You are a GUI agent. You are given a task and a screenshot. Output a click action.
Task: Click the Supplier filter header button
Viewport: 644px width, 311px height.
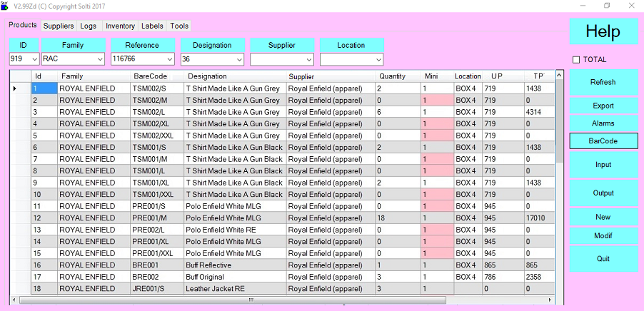coord(282,45)
